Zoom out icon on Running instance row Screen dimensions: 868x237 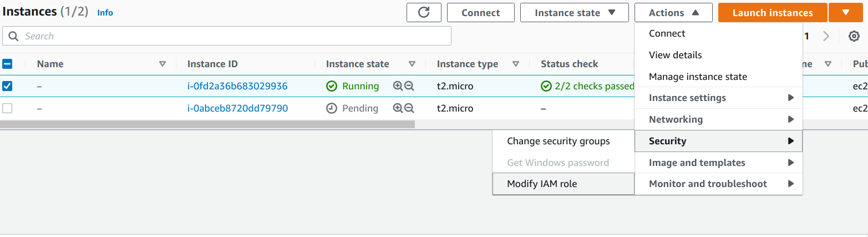409,86
